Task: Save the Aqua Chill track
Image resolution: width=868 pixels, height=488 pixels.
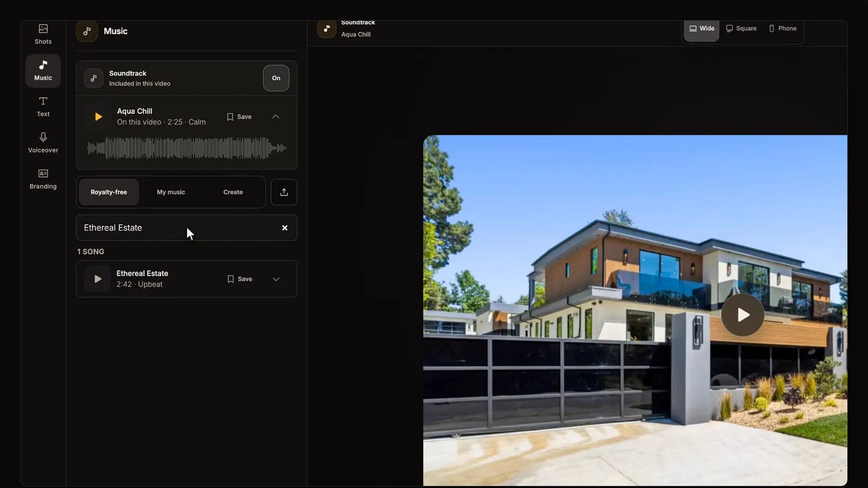Action: 239,117
